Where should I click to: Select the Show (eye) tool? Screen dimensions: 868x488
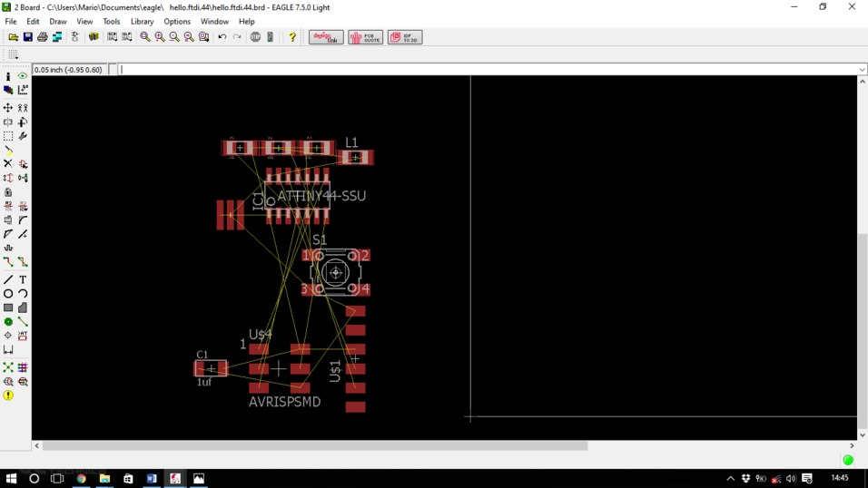(23, 76)
